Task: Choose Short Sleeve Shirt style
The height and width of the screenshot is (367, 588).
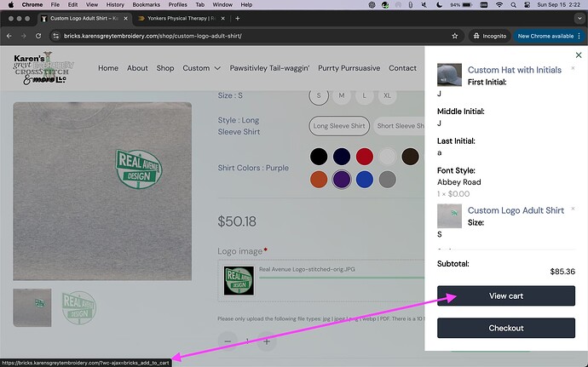Action: pyautogui.click(x=399, y=126)
